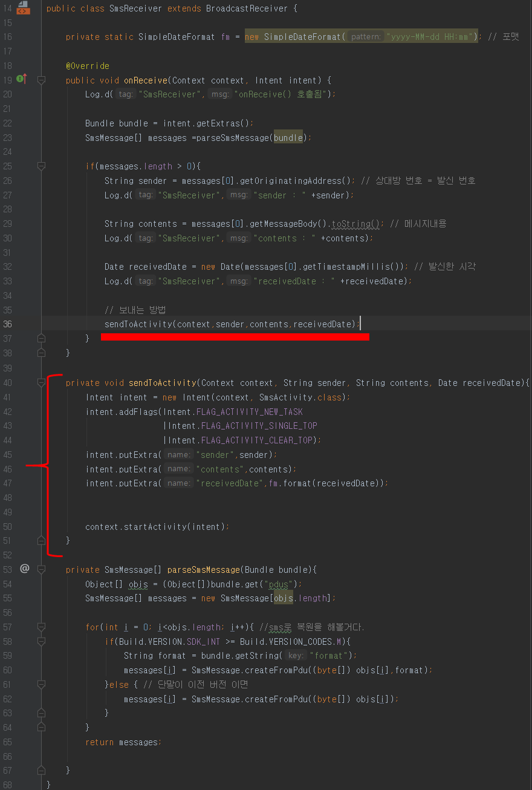Click the "contents" string in putExtra
Screen dimensions: 532x790
(220, 469)
